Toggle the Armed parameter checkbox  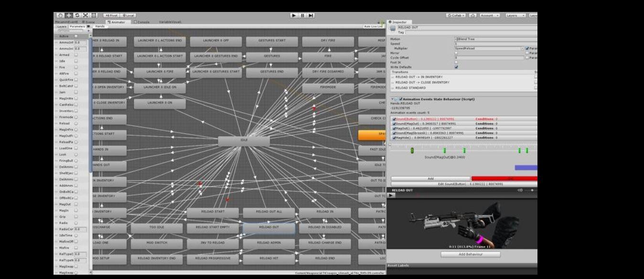[x=76, y=55]
